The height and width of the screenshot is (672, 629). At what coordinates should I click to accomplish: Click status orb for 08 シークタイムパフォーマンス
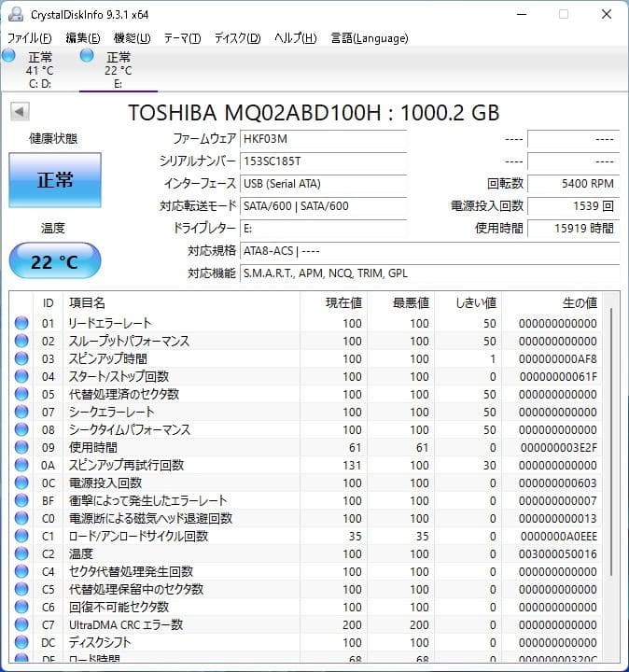click(21, 429)
